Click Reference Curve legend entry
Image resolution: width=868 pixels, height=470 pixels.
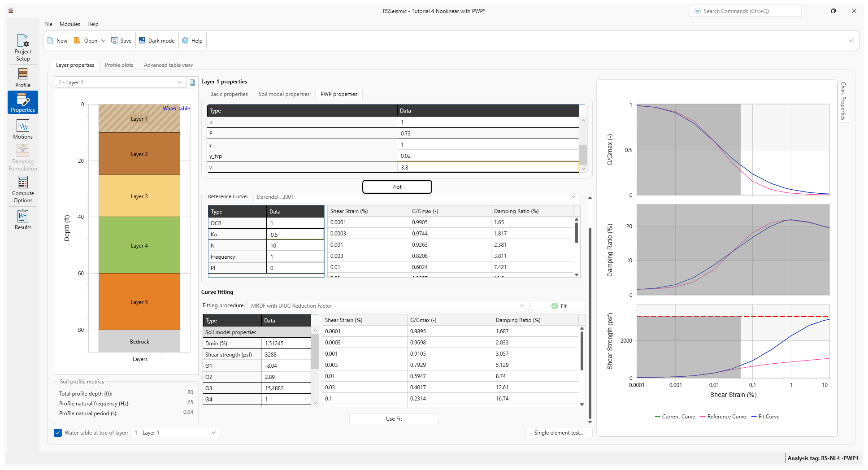pos(723,417)
